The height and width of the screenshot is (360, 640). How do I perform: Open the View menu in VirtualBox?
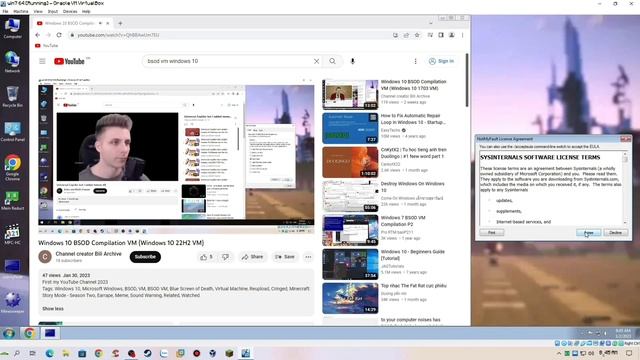pyautogui.click(x=38, y=11)
